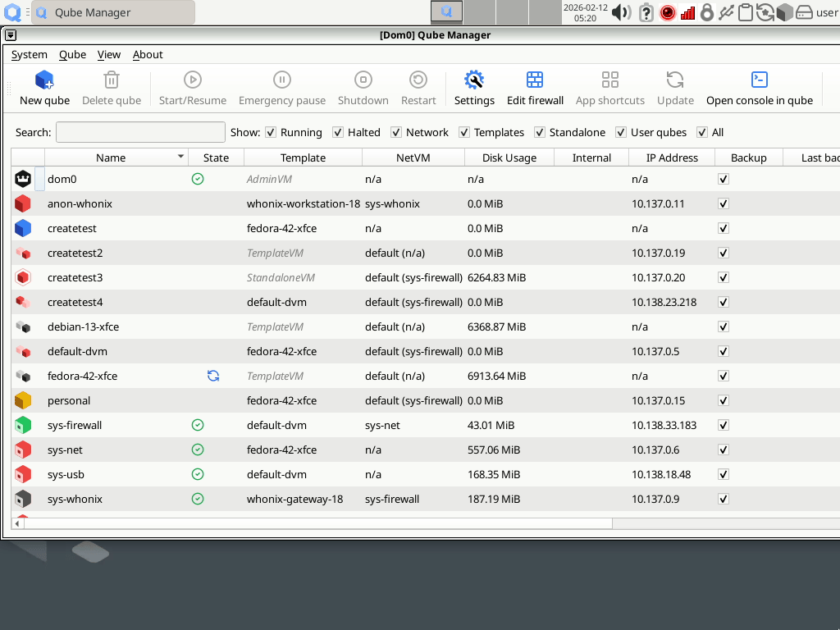Viewport: 840px width, 630px height.
Task: Click the active workspace switcher thumbnail
Action: [446, 12]
